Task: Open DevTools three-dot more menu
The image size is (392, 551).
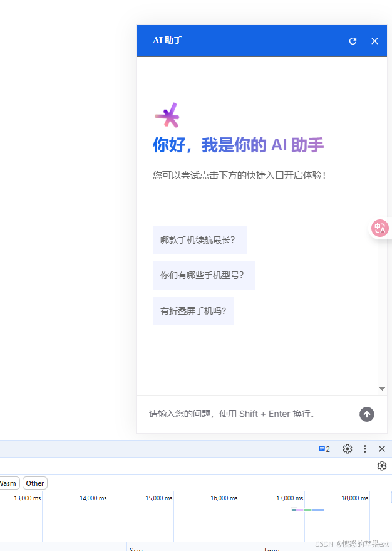Action: [x=365, y=449]
